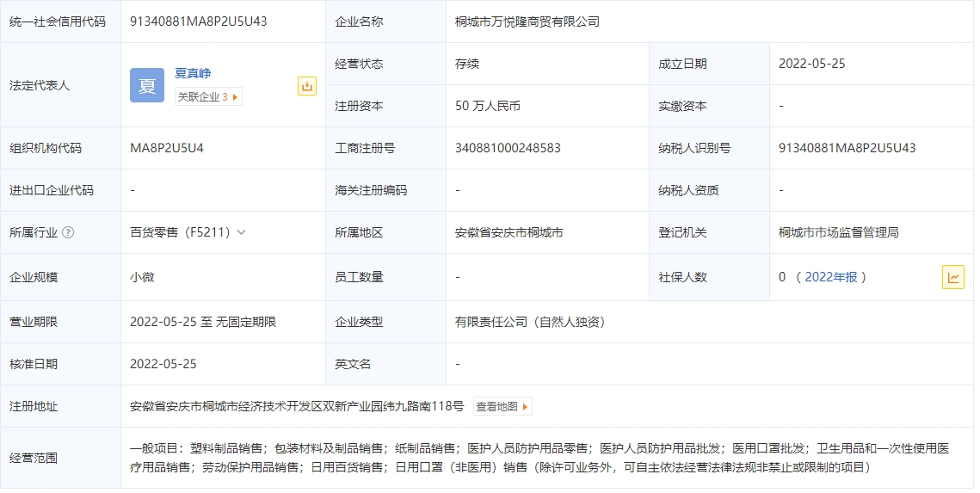This screenshot has width=980, height=493.
Task: Select the 经营范围 business scope paragraph
Action: click(539, 458)
